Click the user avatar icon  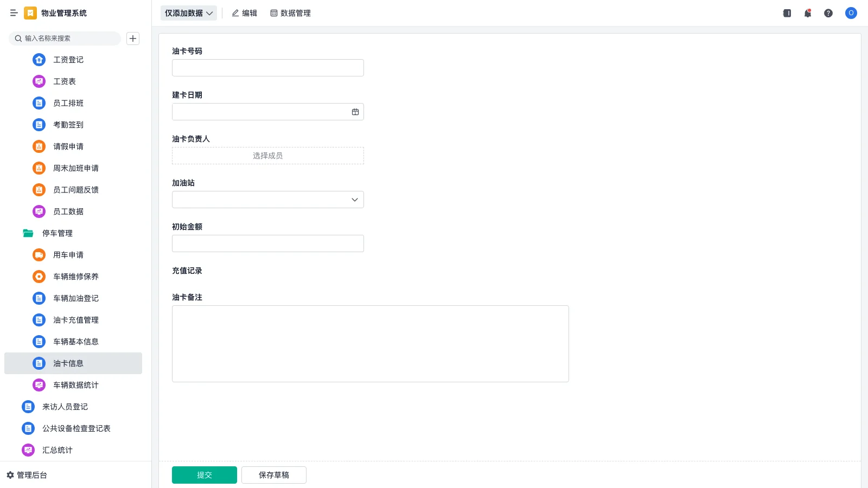[851, 13]
